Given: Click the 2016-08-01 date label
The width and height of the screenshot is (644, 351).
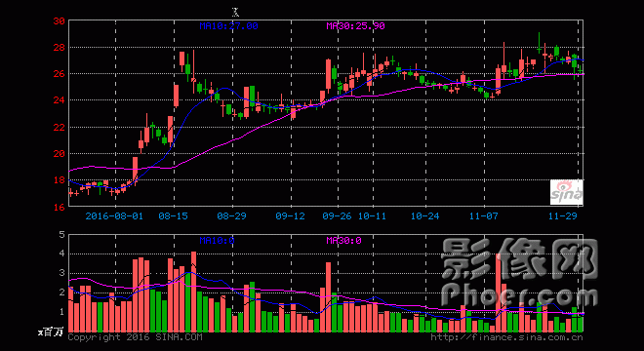Looking at the screenshot, I should pos(114,215).
